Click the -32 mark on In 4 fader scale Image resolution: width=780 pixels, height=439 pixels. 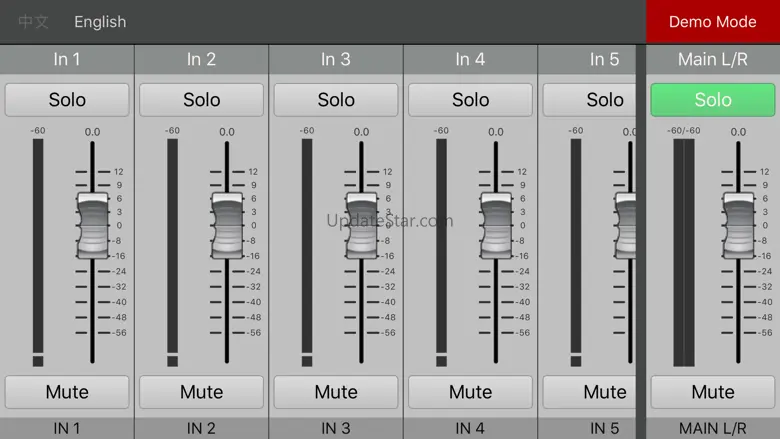click(x=523, y=287)
